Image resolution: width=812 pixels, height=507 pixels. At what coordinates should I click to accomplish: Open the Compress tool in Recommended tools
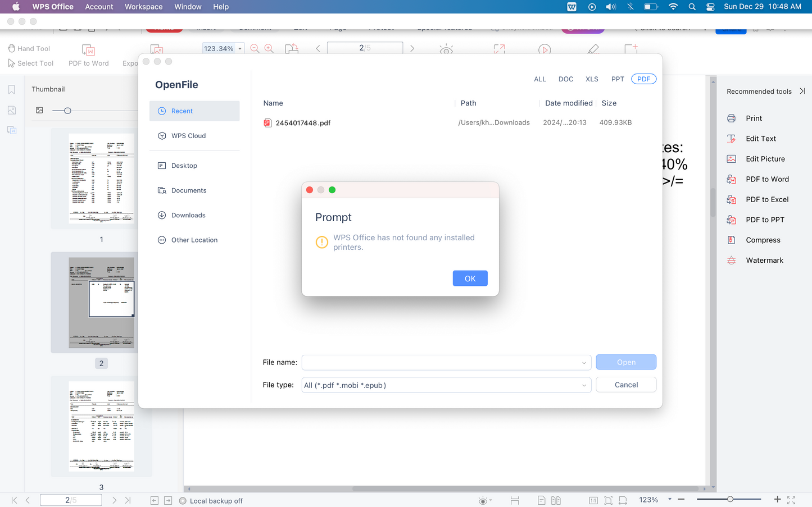[x=763, y=240]
